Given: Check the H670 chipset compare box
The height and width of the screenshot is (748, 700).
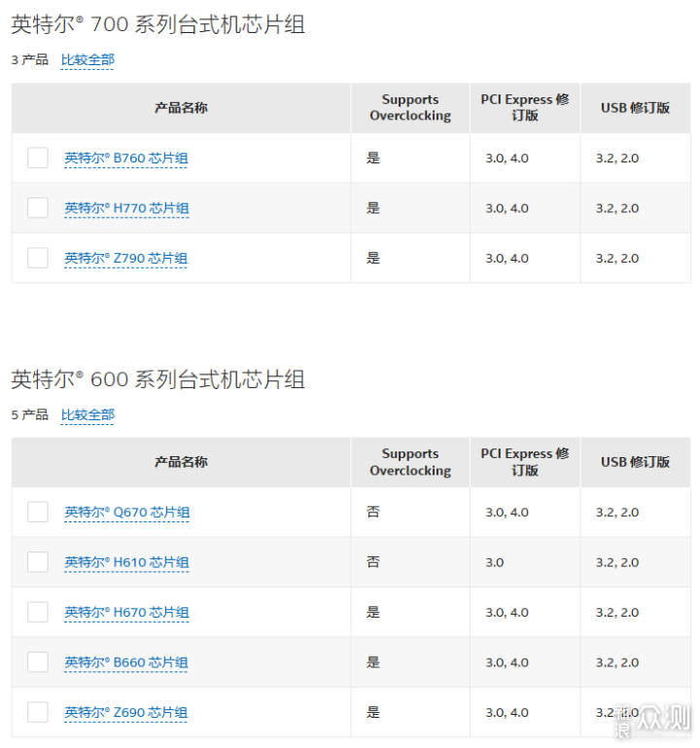Looking at the screenshot, I should click(38, 612).
